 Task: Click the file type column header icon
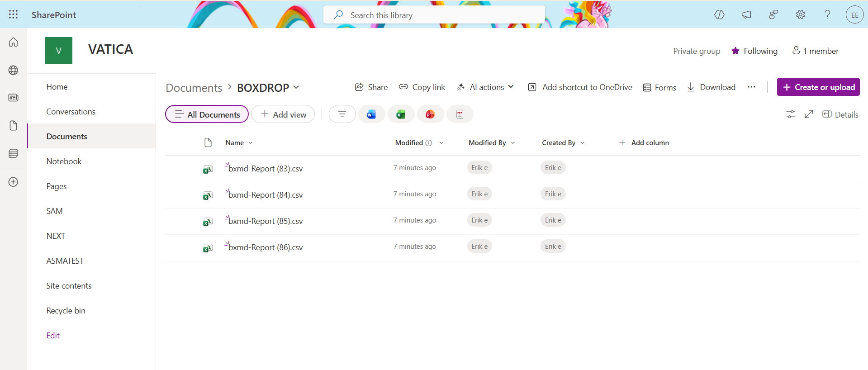(208, 143)
